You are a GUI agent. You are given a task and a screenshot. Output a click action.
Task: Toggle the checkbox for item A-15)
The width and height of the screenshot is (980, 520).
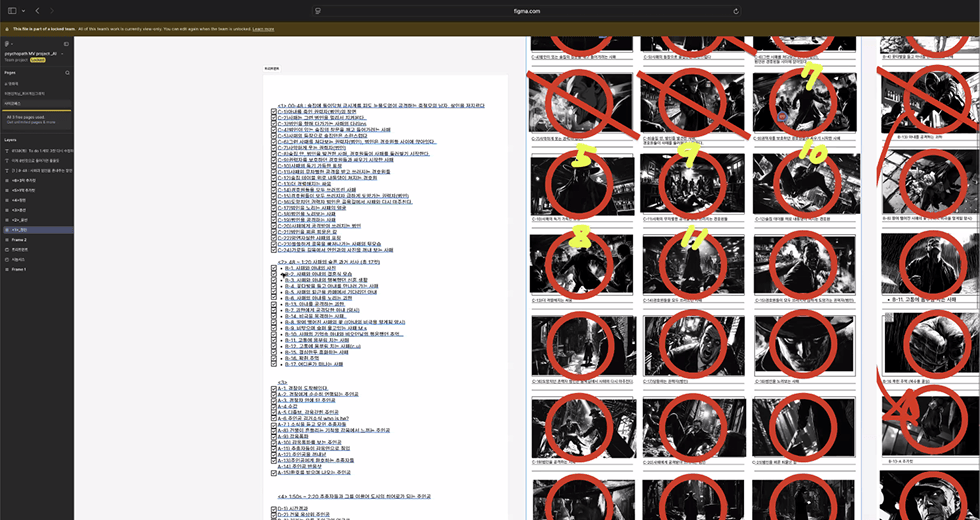click(x=274, y=473)
